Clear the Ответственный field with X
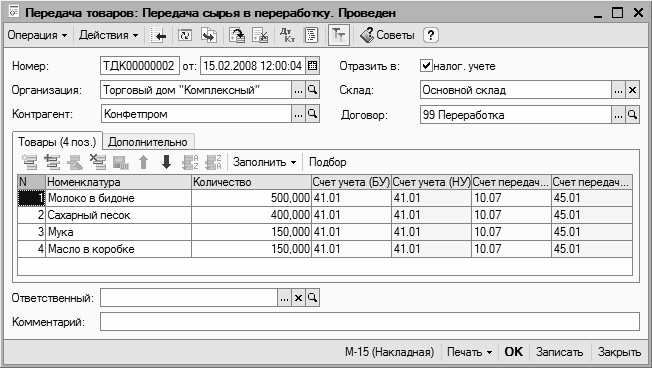 298,298
